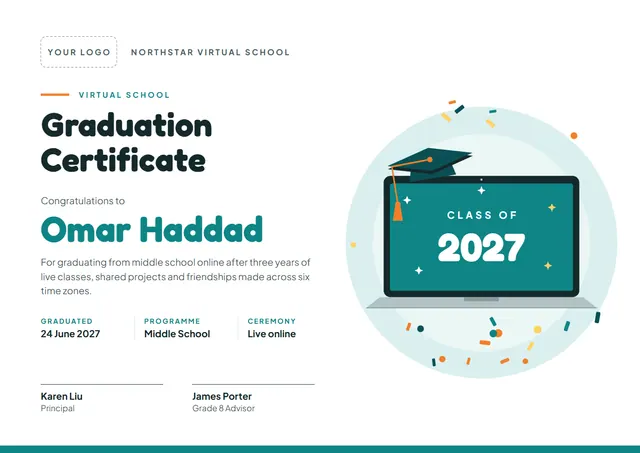Select the recipient name Omar Haddad

151,229
